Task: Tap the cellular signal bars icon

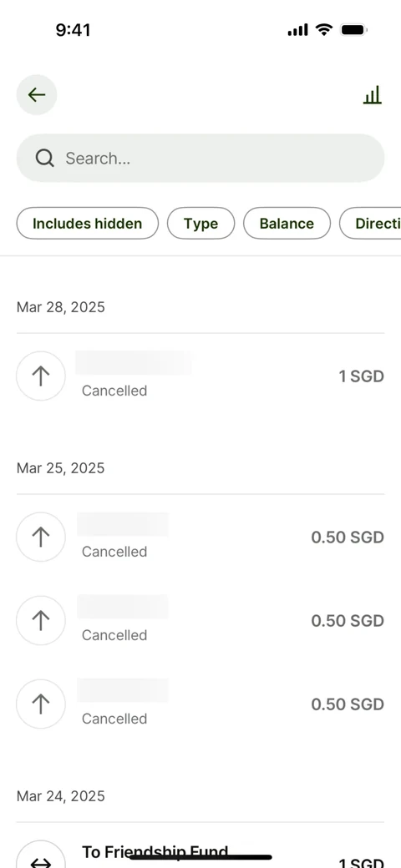Action: [x=298, y=30]
